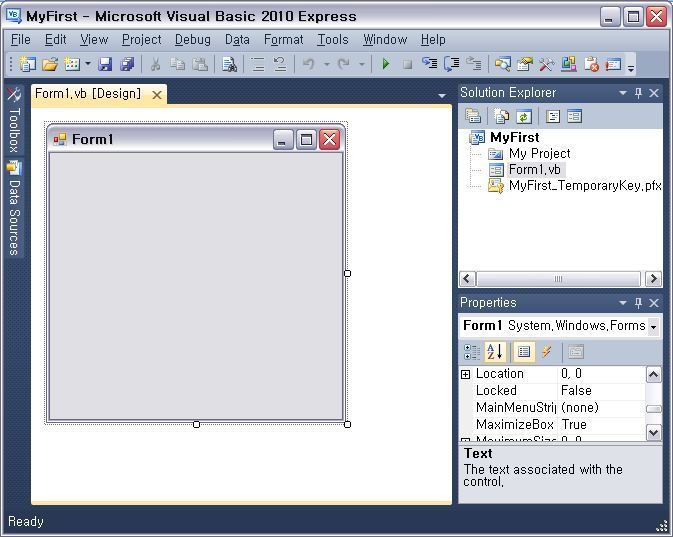
Task: Open the Redo history dropdown arrow
Action: 362,64
